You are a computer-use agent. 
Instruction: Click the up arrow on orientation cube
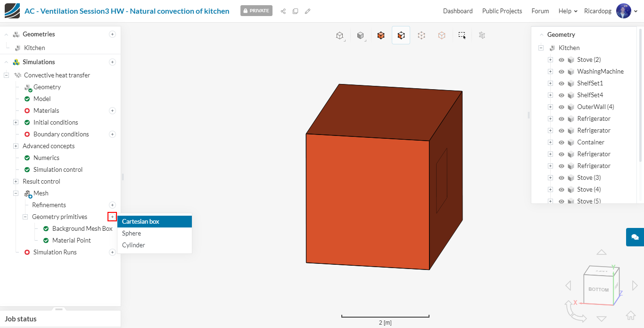pos(601,252)
